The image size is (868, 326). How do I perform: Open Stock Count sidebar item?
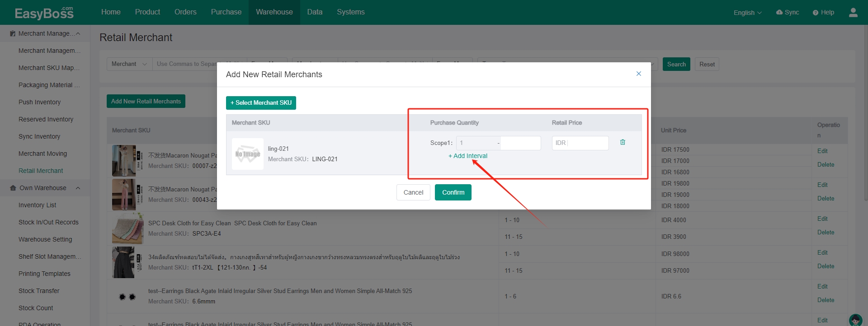(x=36, y=308)
